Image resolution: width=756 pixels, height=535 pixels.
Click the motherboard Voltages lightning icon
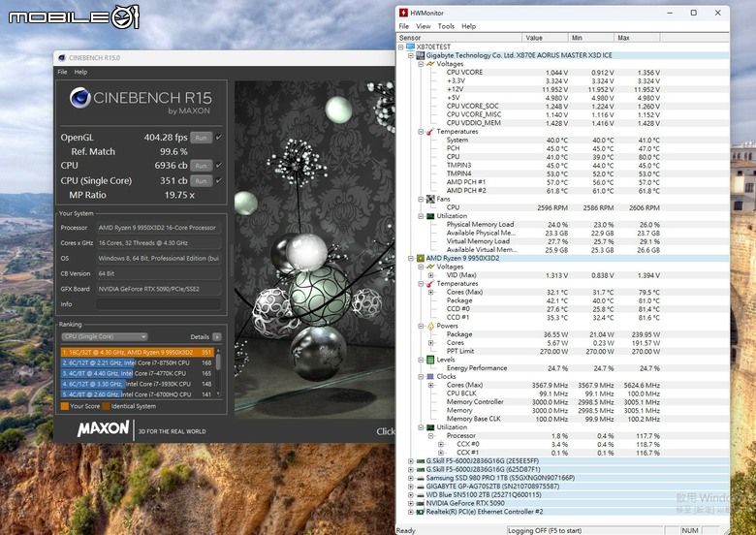click(430, 64)
